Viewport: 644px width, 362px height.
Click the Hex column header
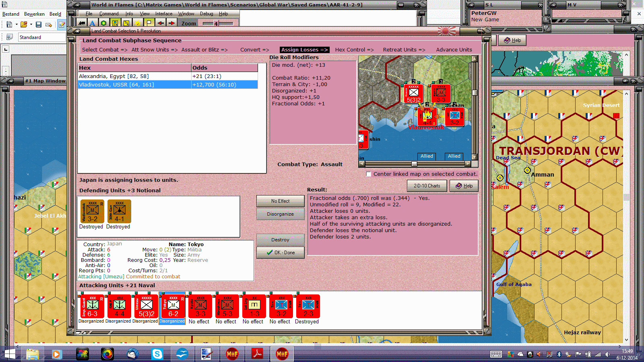pyautogui.click(x=135, y=68)
